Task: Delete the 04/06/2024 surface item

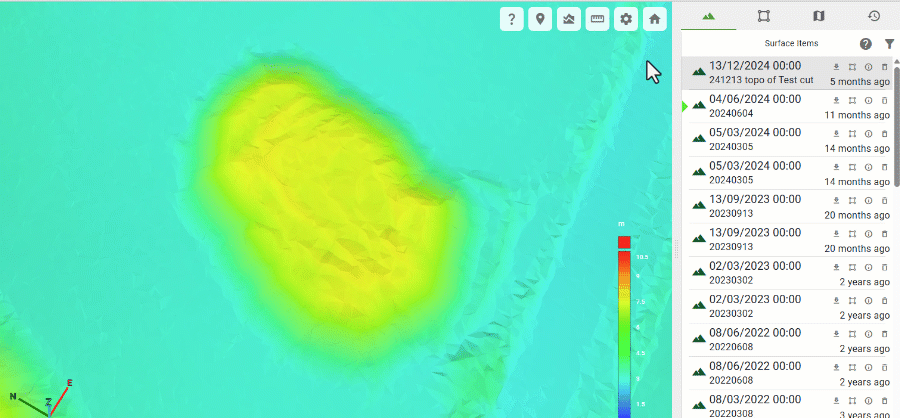Action: pyautogui.click(x=885, y=100)
